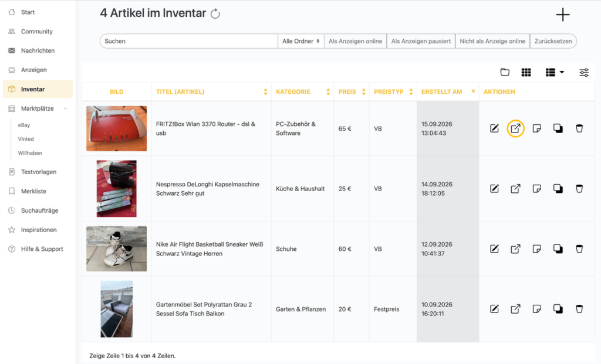
Task: Open the Nike sneaker thumbnail
Action: [117, 249]
